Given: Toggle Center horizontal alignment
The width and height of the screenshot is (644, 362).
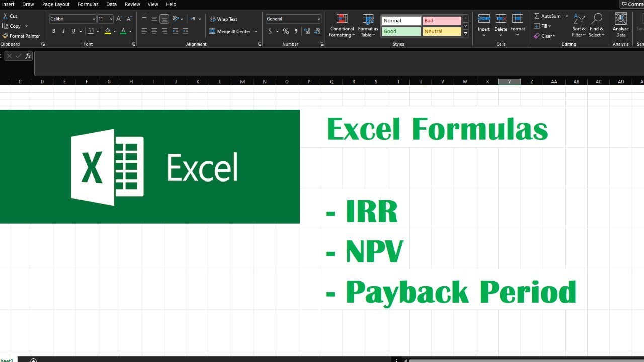Looking at the screenshot, I should point(154,31).
